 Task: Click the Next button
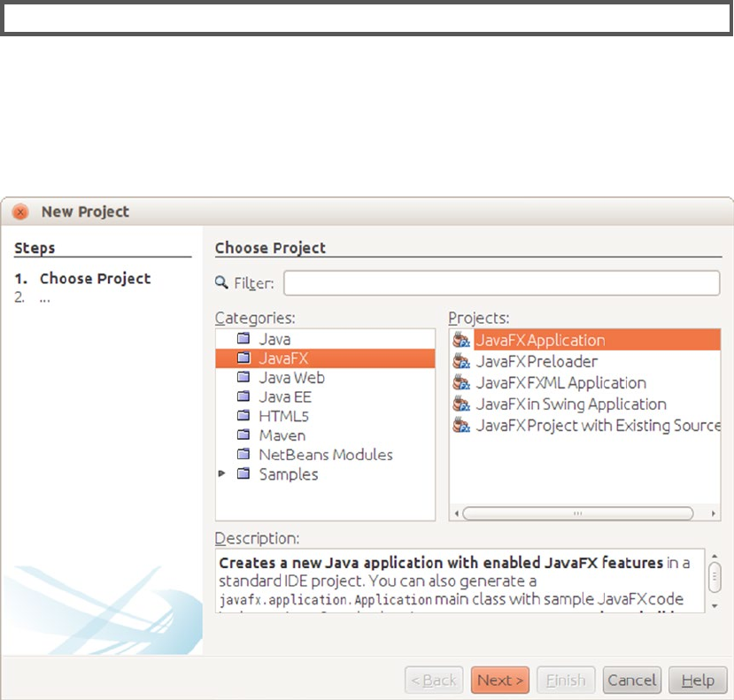point(500,680)
